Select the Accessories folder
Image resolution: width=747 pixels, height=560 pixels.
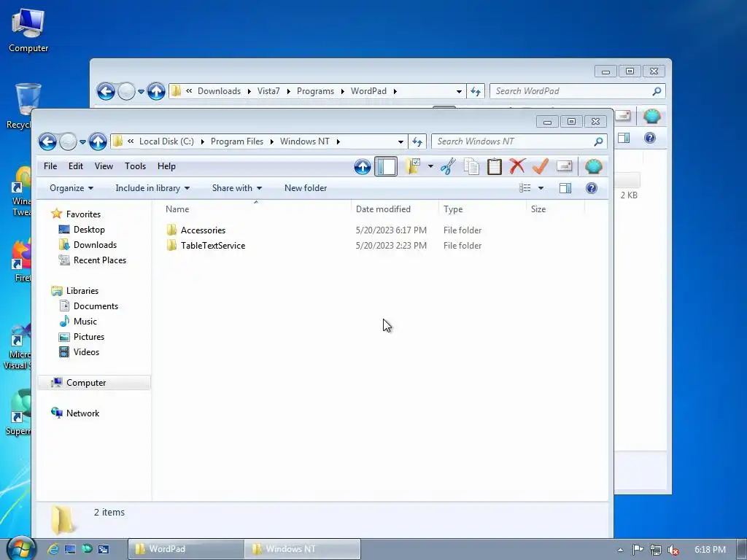click(203, 230)
